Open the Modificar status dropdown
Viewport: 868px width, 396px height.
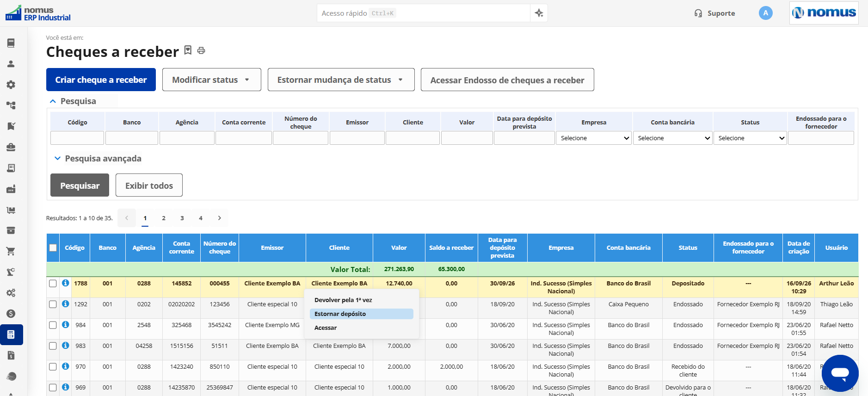click(212, 80)
